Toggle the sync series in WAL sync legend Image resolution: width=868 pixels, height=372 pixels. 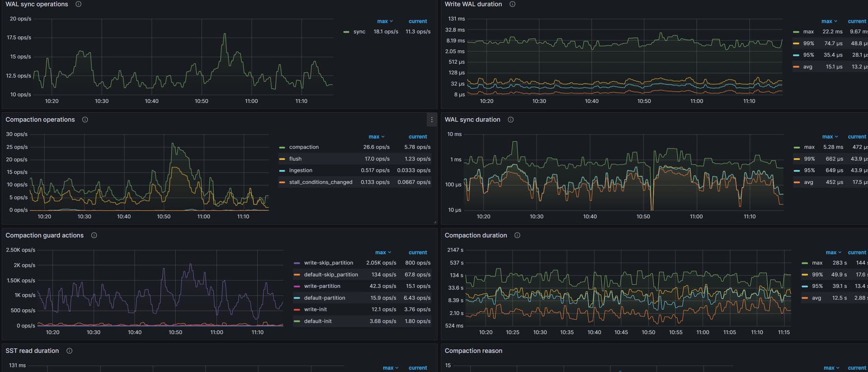[x=359, y=32]
